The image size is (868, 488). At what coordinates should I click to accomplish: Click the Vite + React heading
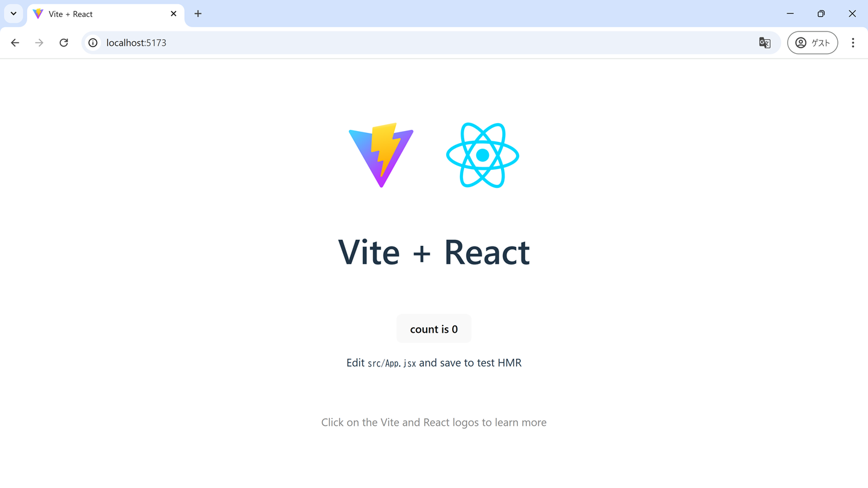tap(434, 252)
